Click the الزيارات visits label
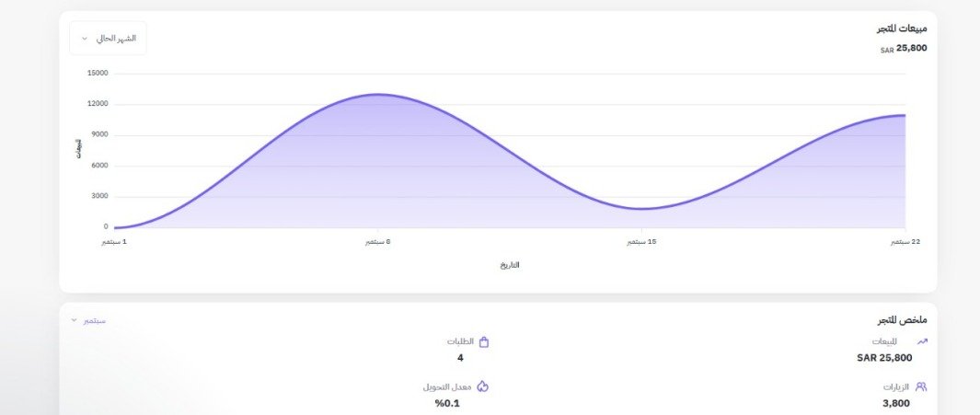The width and height of the screenshot is (980, 415). [x=896, y=386]
